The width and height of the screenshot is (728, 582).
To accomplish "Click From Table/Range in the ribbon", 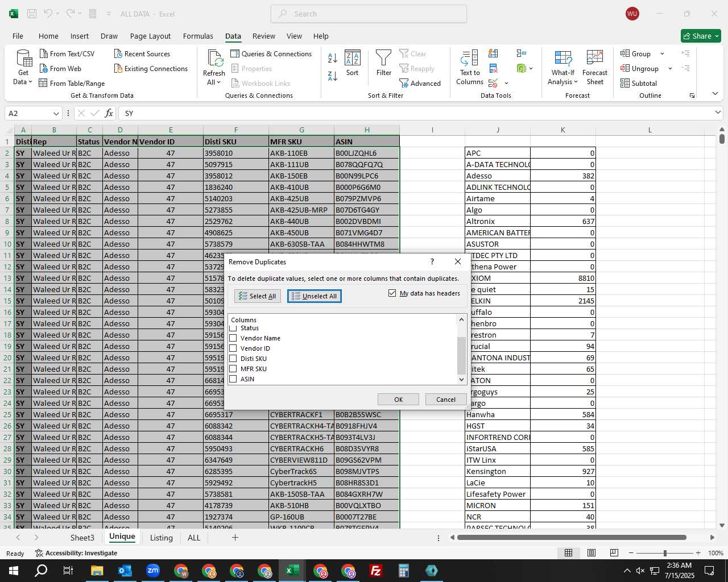I will 72,83.
